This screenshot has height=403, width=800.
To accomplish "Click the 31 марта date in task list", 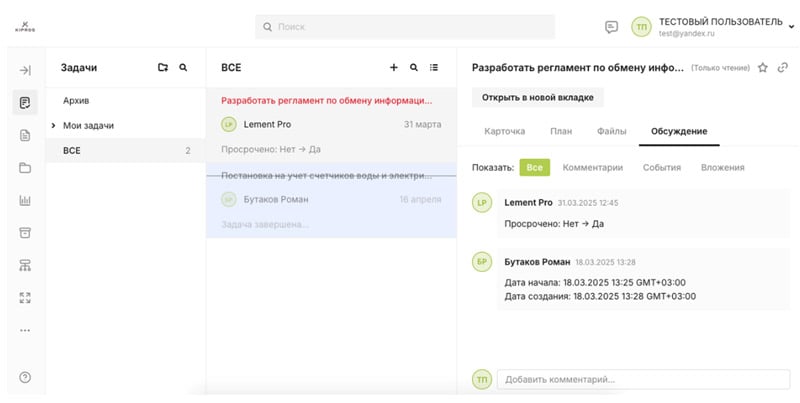I will (422, 124).
